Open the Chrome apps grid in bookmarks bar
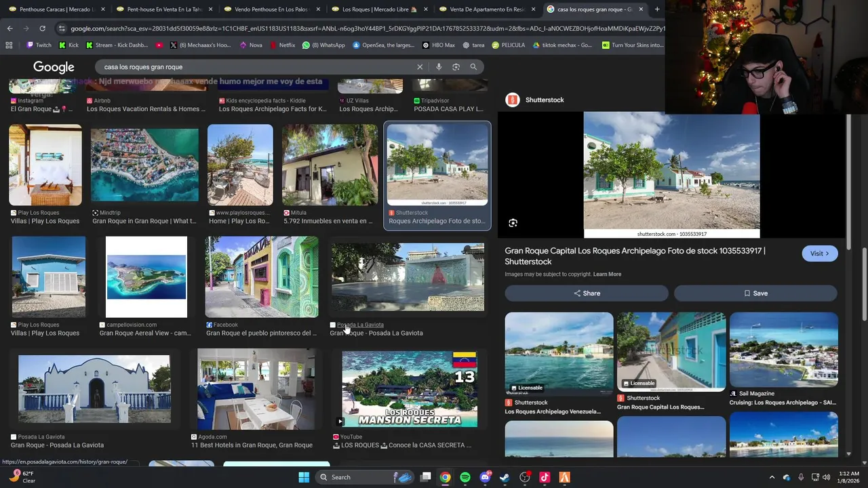The width and height of the screenshot is (868, 488). 9,45
